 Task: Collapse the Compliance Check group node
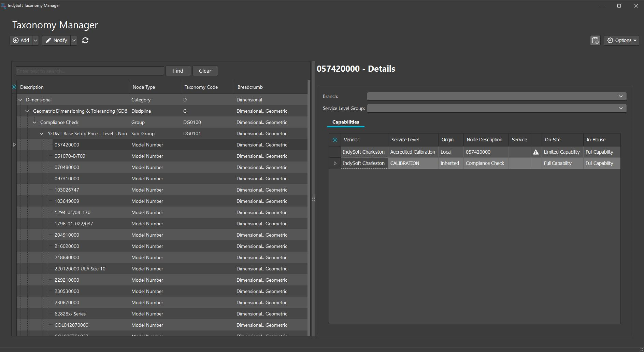[34, 123]
